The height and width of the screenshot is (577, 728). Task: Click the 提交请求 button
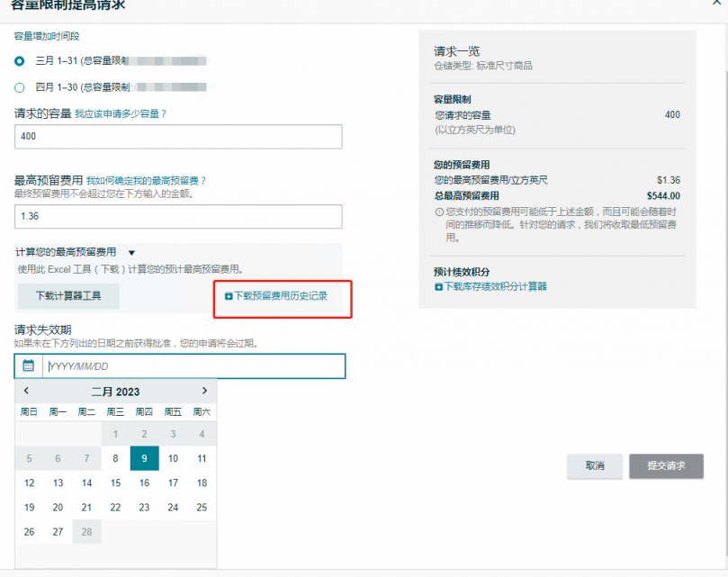coord(666,466)
